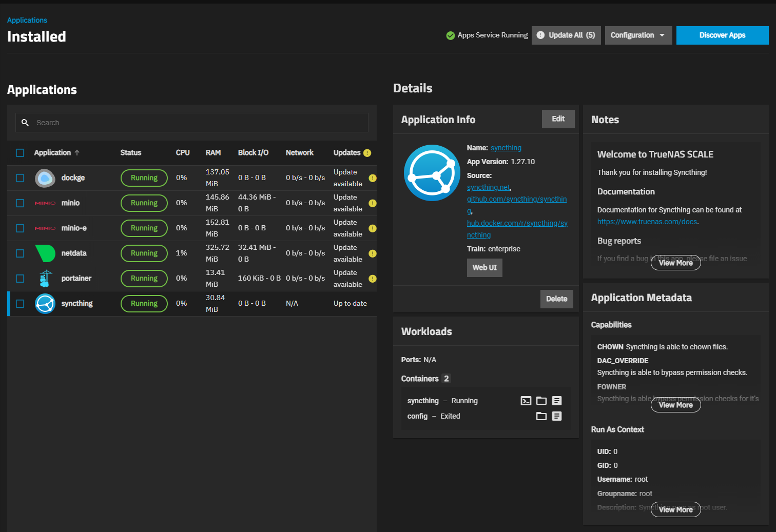776x532 pixels.
Task: Click the portainer app logo icon
Action: (45, 278)
